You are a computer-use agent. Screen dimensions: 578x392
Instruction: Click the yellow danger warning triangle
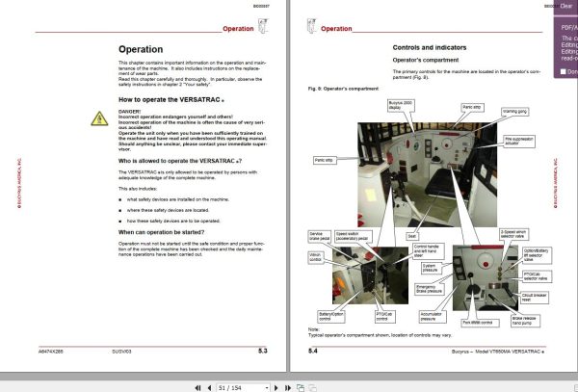coord(99,118)
